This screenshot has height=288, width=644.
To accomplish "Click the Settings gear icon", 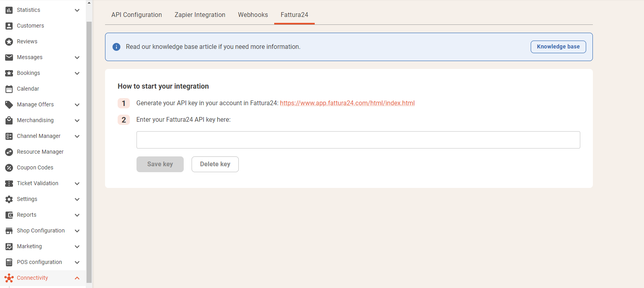I will click(x=9, y=199).
